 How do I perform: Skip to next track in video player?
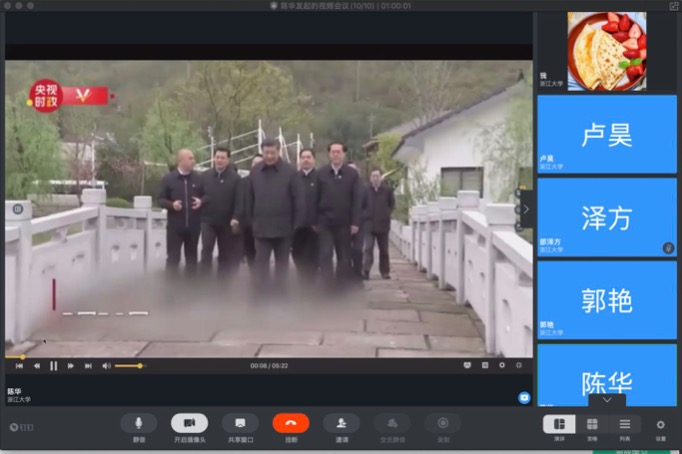88,366
